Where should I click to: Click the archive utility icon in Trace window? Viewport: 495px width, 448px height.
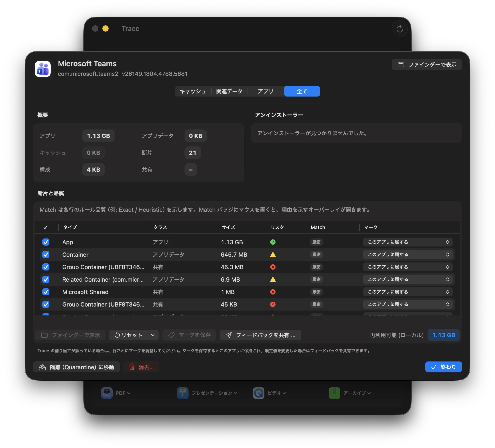(x=335, y=393)
